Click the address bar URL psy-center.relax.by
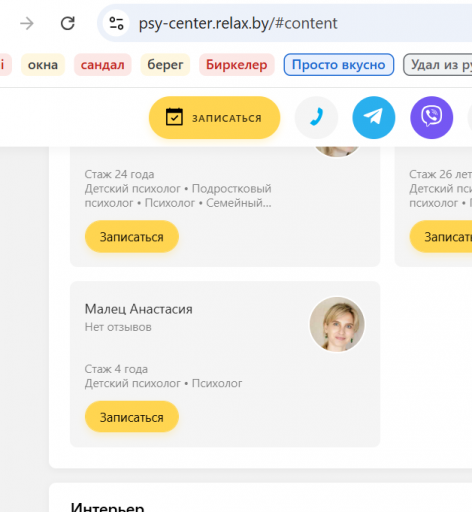This screenshot has height=512, width=472. (238, 23)
